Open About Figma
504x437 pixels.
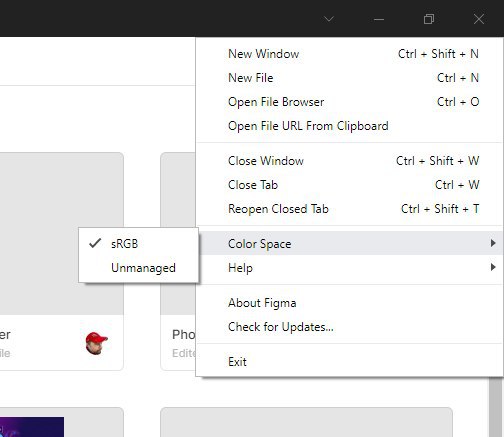click(x=349, y=303)
